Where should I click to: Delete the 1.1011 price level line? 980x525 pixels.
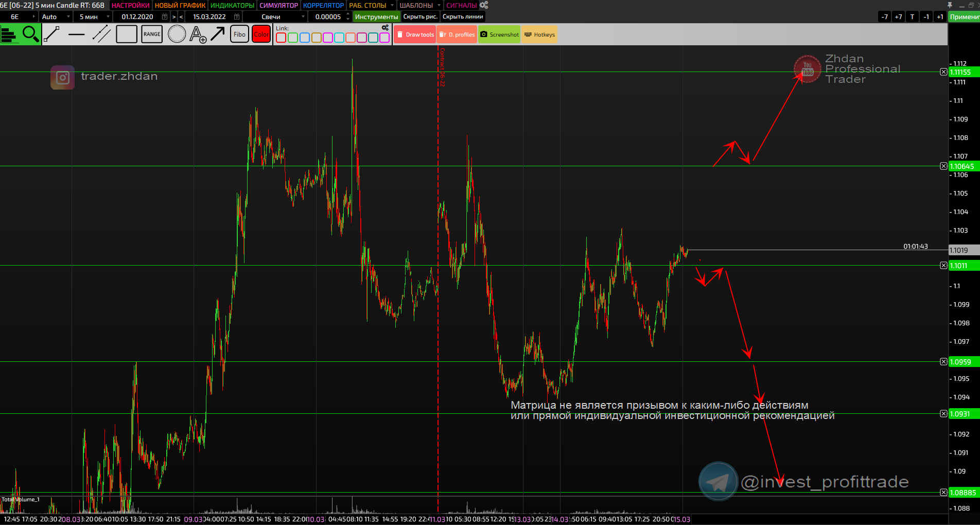point(943,266)
